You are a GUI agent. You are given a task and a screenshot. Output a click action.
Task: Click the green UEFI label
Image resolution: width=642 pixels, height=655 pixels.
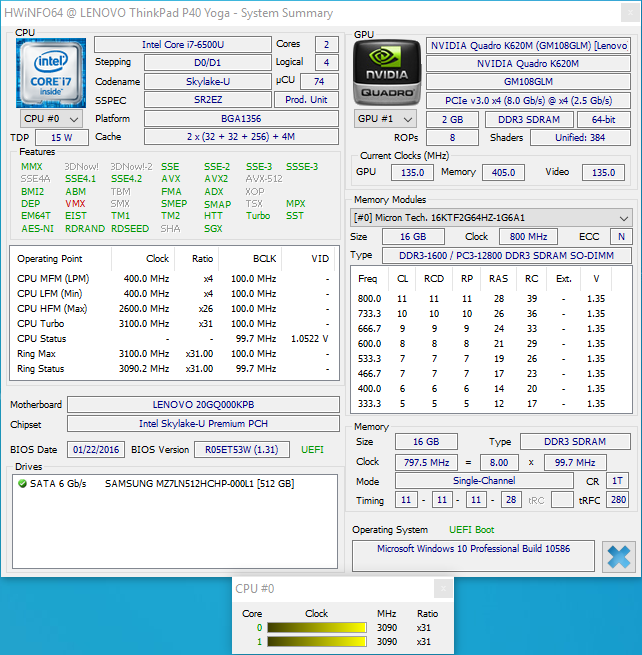click(x=312, y=449)
